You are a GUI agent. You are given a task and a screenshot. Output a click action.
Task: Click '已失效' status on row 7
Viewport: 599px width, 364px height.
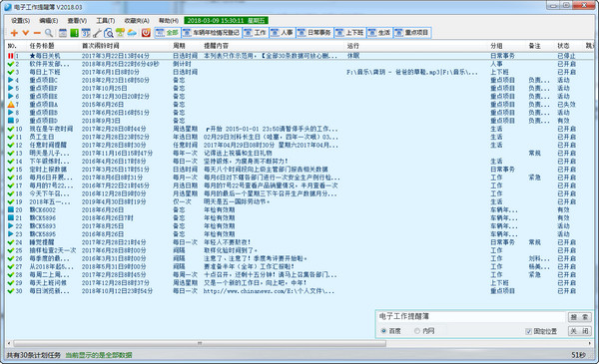[566, 104]
